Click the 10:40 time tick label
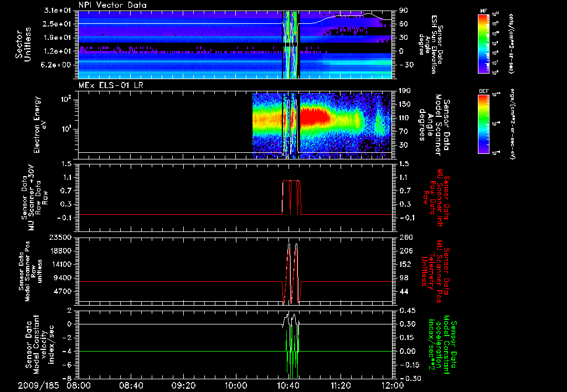567x392 pixels. click(x=288, y=385)
